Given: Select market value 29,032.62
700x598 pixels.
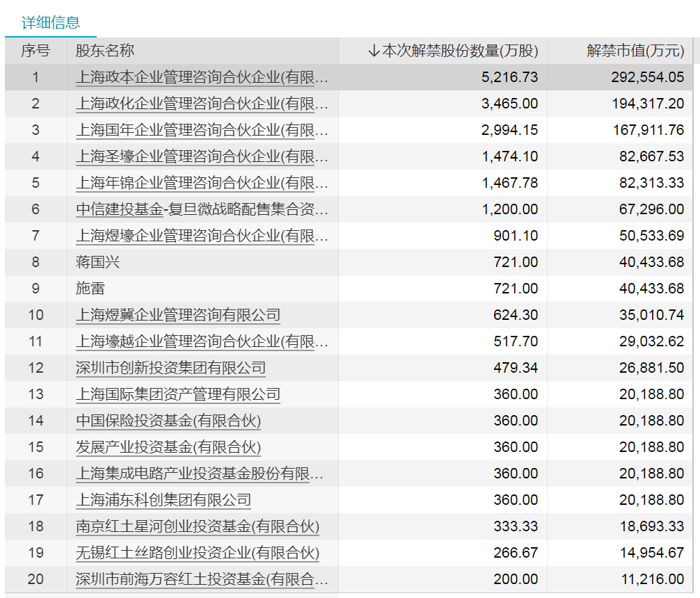Looking at the screenshot, I should [651, 341].
